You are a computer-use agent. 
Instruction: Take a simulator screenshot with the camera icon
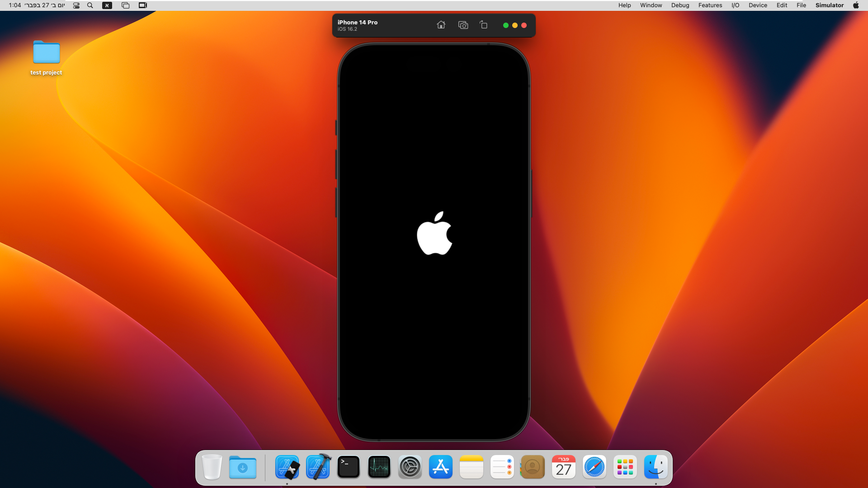coord(463,25)
